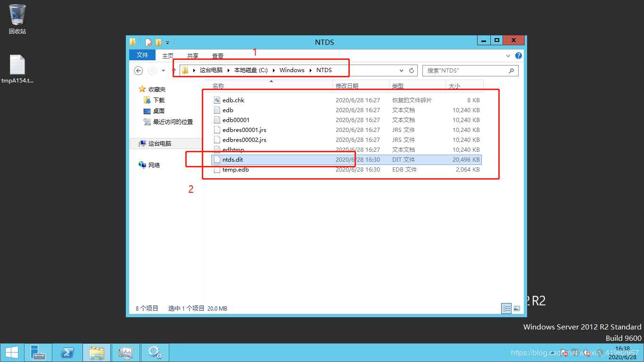Expand the breadcrumb arrow after 这台电脑
644x362 pixels.
click(x=228, y=70)
